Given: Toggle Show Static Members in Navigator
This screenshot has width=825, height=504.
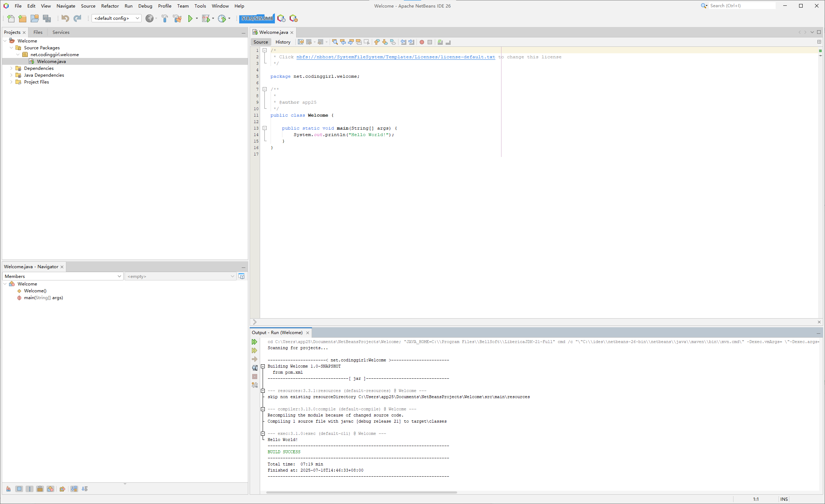Looking at the screenshot, I should [x=30, y=489].
